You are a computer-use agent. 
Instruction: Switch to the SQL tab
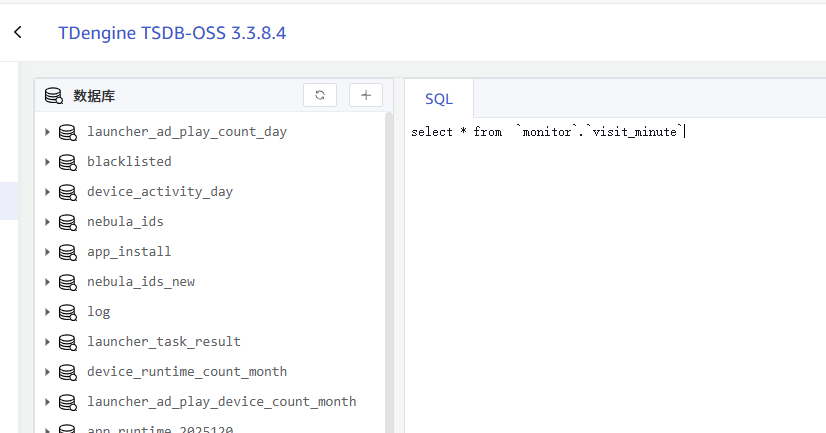coord(439,99)
